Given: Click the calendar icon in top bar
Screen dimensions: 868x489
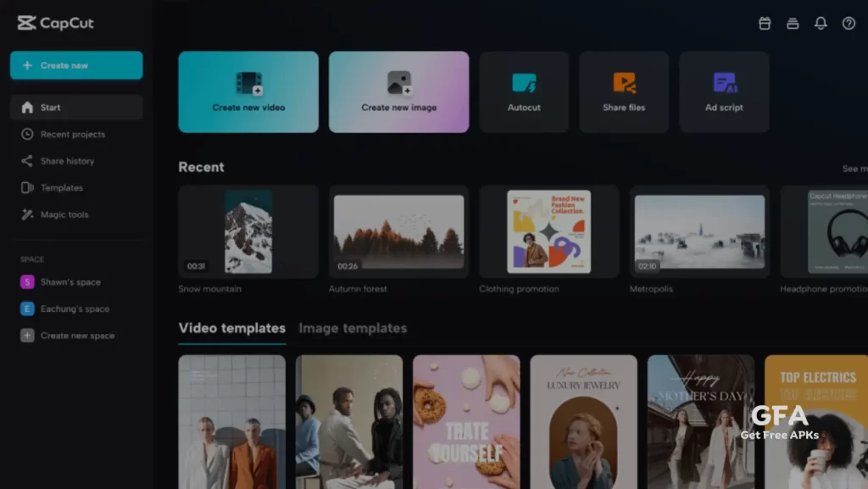Looking at the screenshot, I should (765, 23).
